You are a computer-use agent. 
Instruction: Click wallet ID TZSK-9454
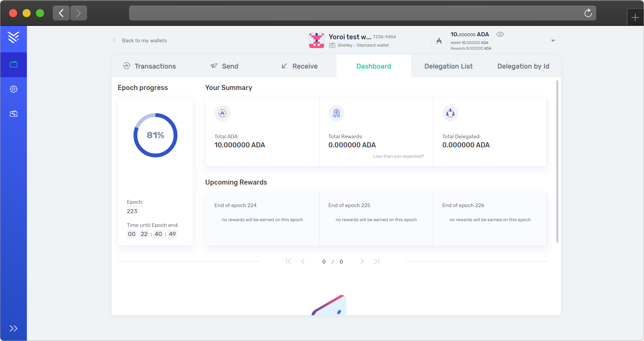coord(384,37)
